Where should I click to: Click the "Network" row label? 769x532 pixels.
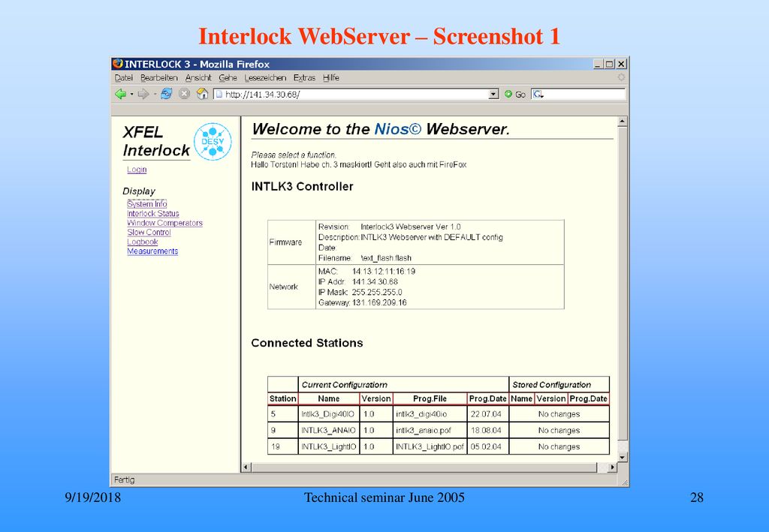[x=283, y=287]
